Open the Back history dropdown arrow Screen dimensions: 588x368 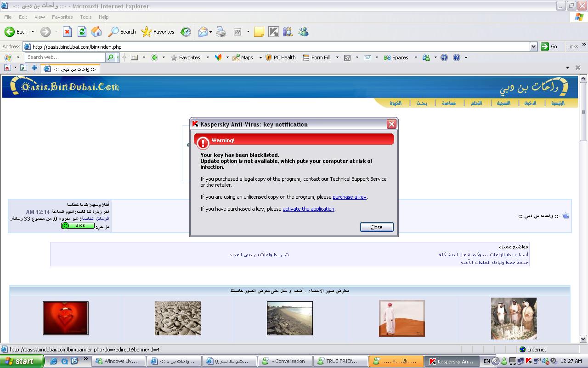(33, 32)
